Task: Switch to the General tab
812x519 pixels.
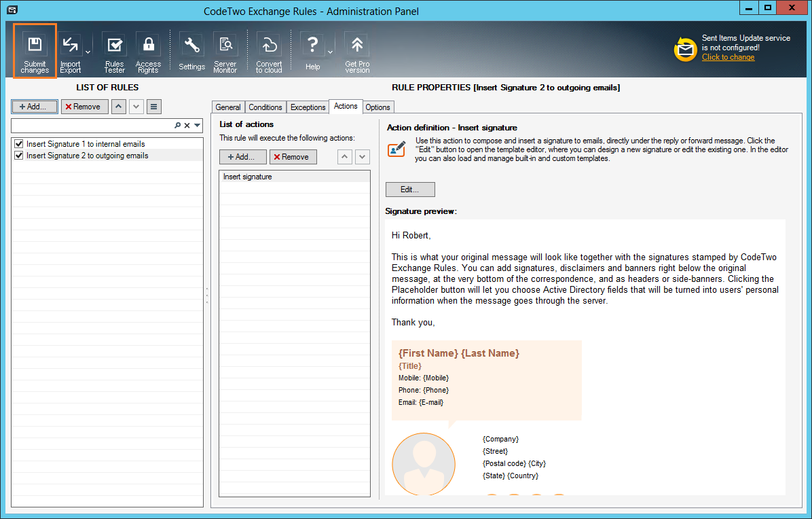Action: click(228, 107)
